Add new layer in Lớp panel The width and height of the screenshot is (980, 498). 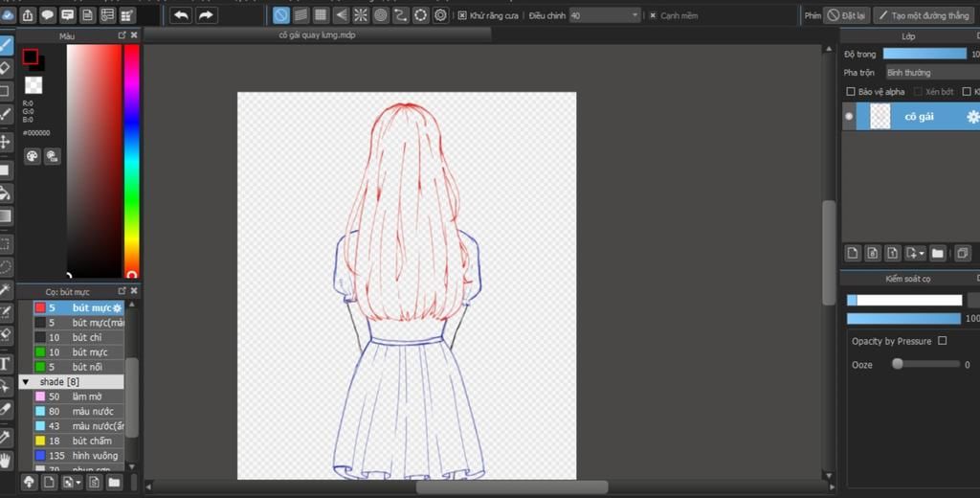coord(853,253)
